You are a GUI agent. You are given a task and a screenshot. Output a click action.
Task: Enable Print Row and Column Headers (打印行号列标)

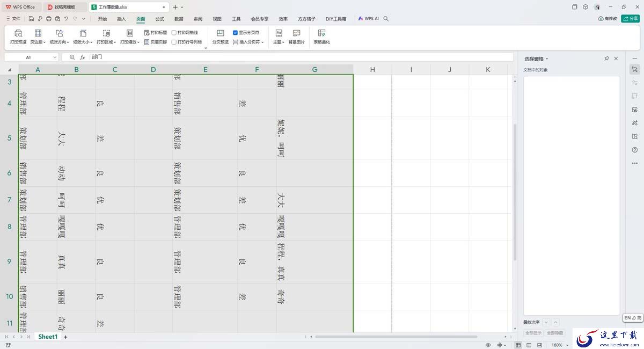click(174, 42)
